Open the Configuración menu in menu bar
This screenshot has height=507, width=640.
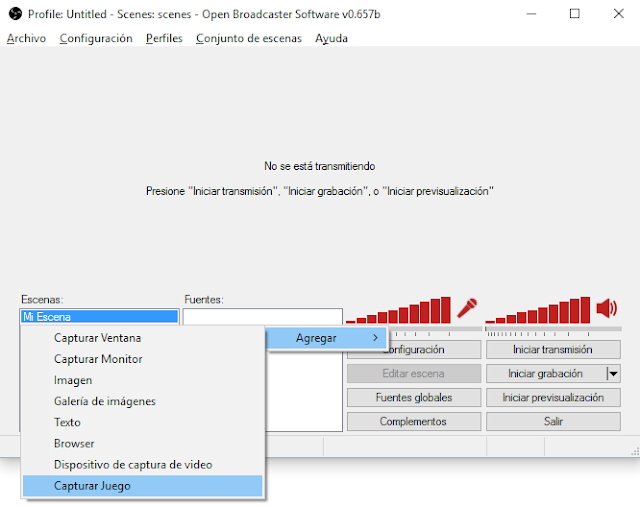tap(96, 38)
